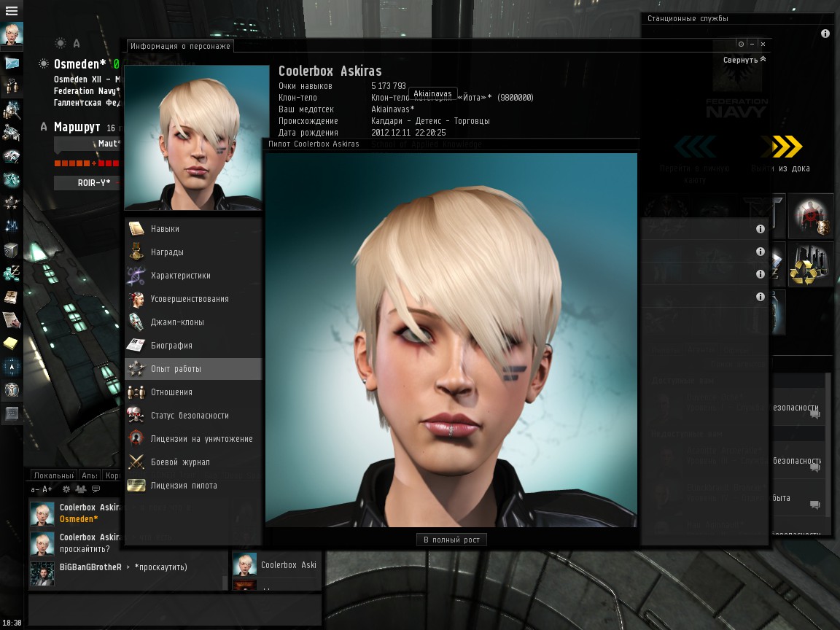Viewport: 840px width, 630px height.
Task: Open the grey cube inventory icon
Action: click(11, 250)
